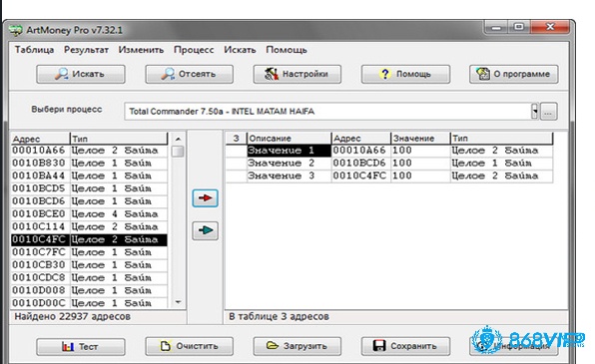
Task: Select the Значение 1 description cell
Action: click(x=289, y=151)
